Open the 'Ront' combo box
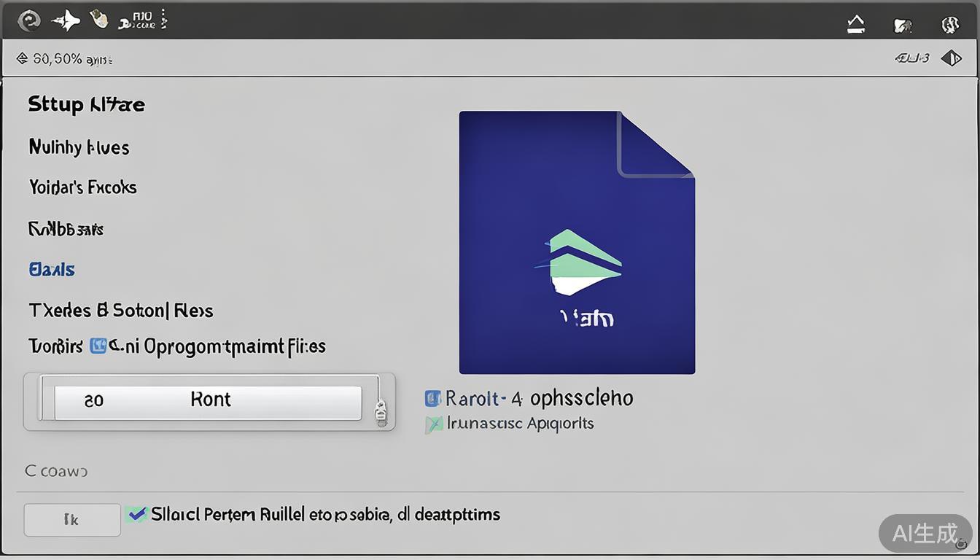The height and width of the screenshot is (560, 980). coord(208,401)
